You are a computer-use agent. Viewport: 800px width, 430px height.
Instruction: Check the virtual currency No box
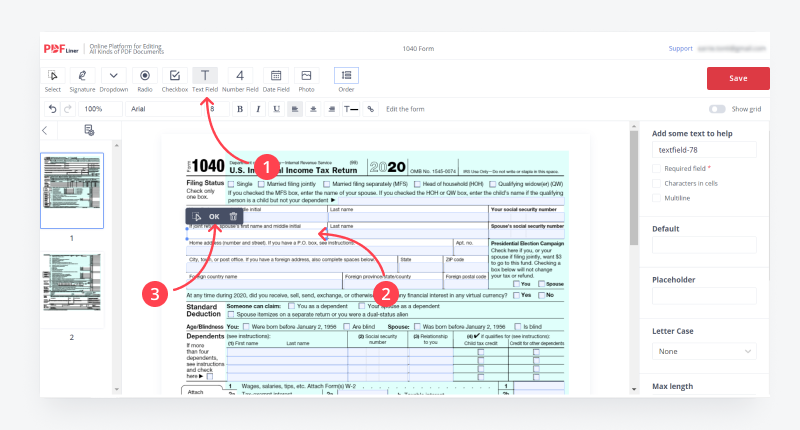[541, 295]
